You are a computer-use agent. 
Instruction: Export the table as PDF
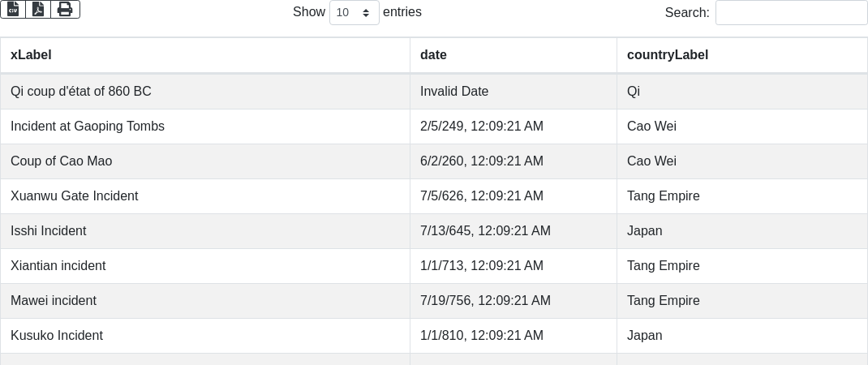pyautogui.click(x=38, y=9)
